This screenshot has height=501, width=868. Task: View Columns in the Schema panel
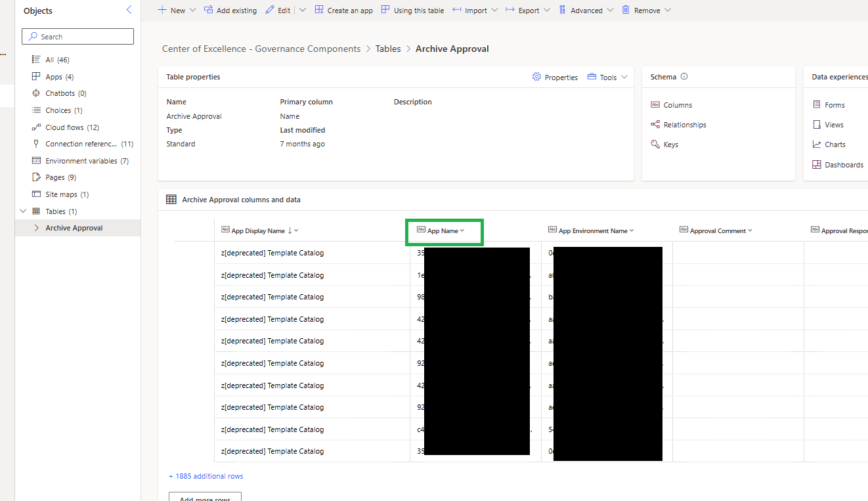(x=677, y=104)
